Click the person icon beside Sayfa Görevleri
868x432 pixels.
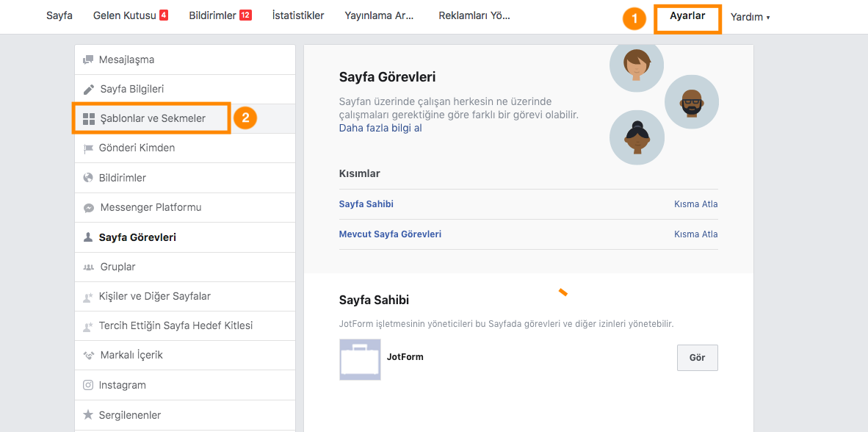pyautogui.click(x=88, y=237)
